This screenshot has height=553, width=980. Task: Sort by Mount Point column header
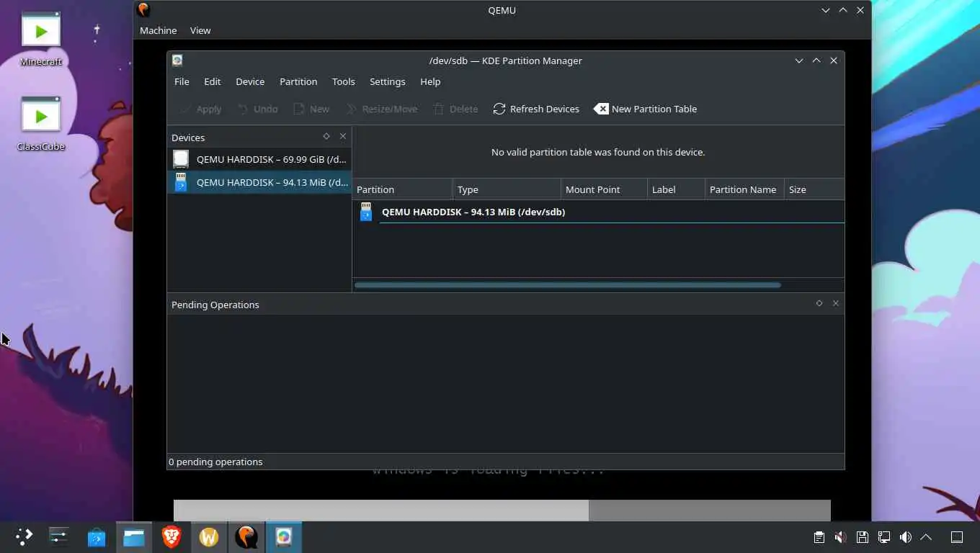[604, 189]
